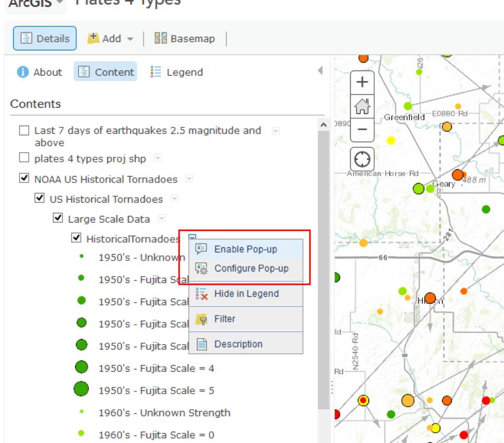Uncheck NOAA US Historical Tornadoes layer
This screenshot has width=504, height=443.
24,179
